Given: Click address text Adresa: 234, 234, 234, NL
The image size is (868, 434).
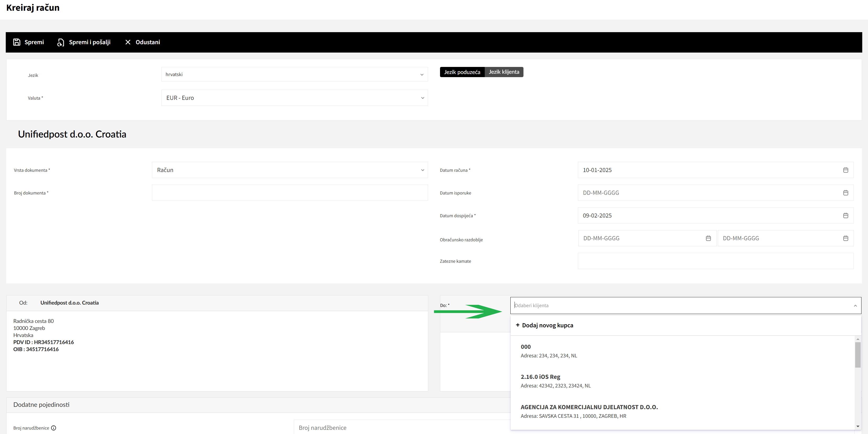Looking at the screenshot, I should coord(549,356).
